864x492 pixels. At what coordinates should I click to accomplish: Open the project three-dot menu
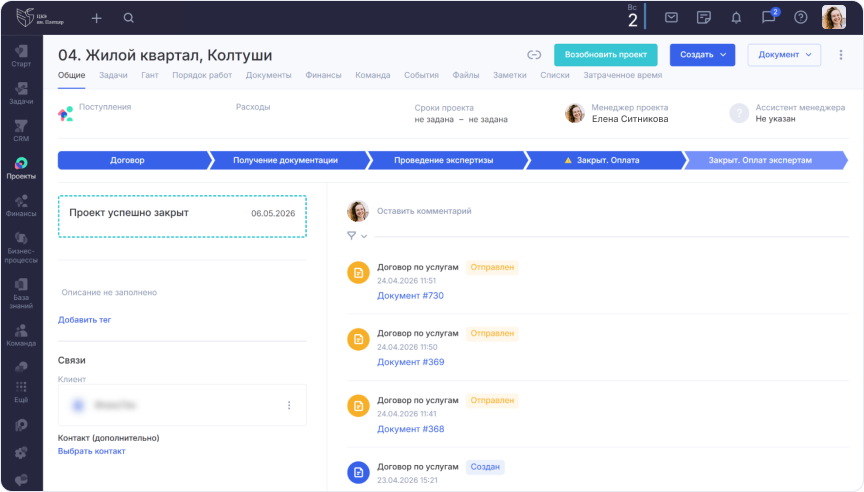pyautogui.click(x=840, y=55)
